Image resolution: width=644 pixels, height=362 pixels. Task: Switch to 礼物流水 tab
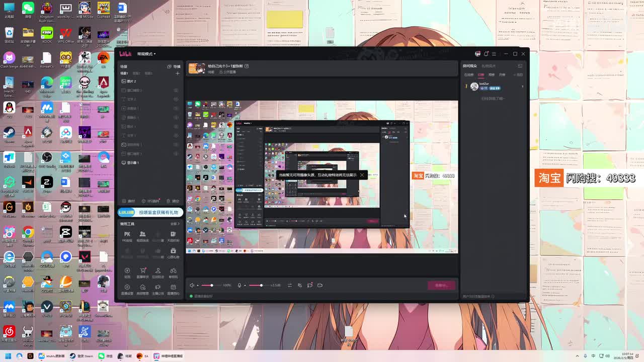point(489,66)
